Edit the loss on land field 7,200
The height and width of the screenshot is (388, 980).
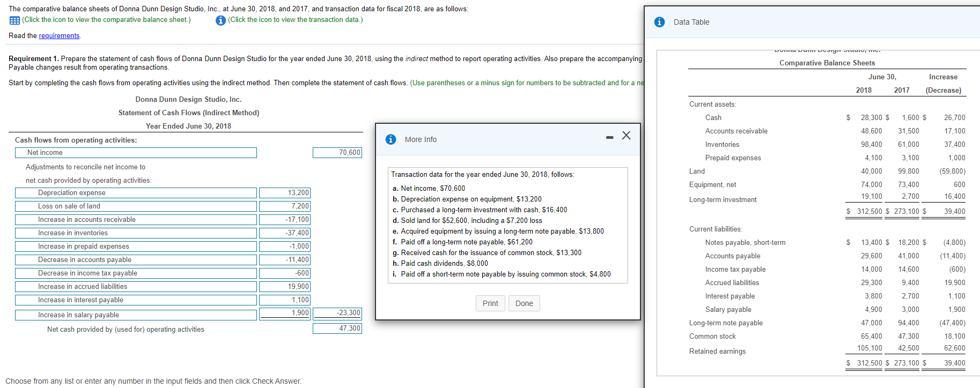click(285, 206)
